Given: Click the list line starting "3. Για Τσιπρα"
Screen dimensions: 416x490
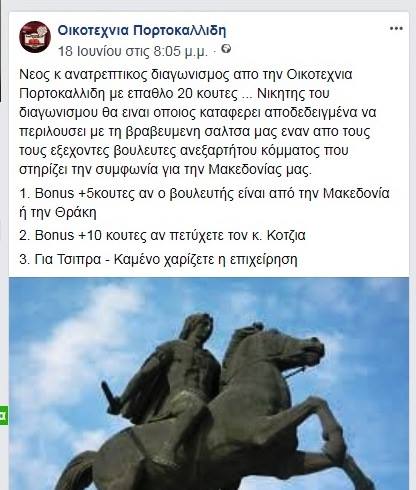Looking at the screenshot, I should point(158,259).
